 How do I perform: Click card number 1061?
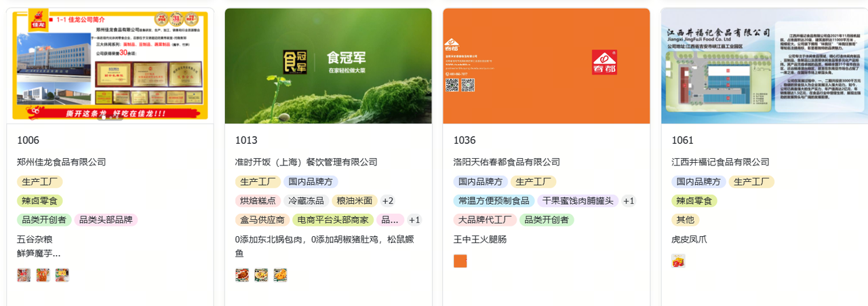[683, 140]
